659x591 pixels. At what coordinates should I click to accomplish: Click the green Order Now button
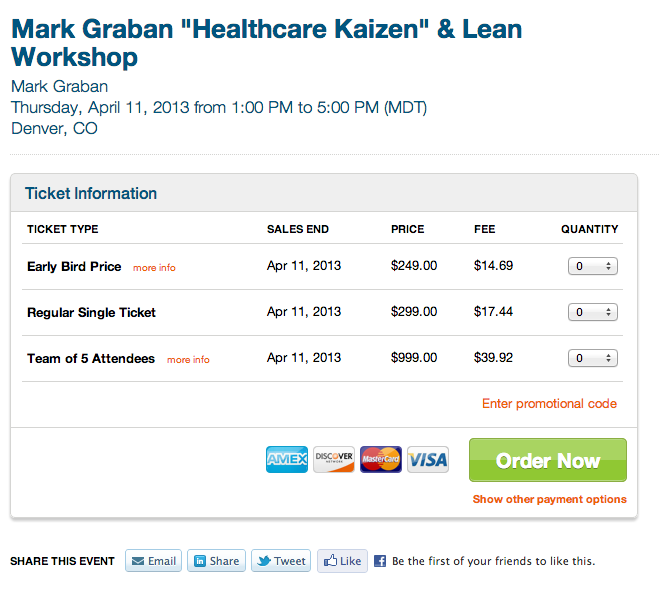coord(548,460)
